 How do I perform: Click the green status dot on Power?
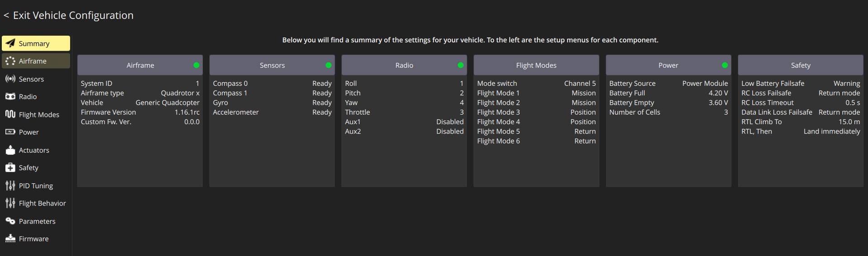click(x=725, y=65)
